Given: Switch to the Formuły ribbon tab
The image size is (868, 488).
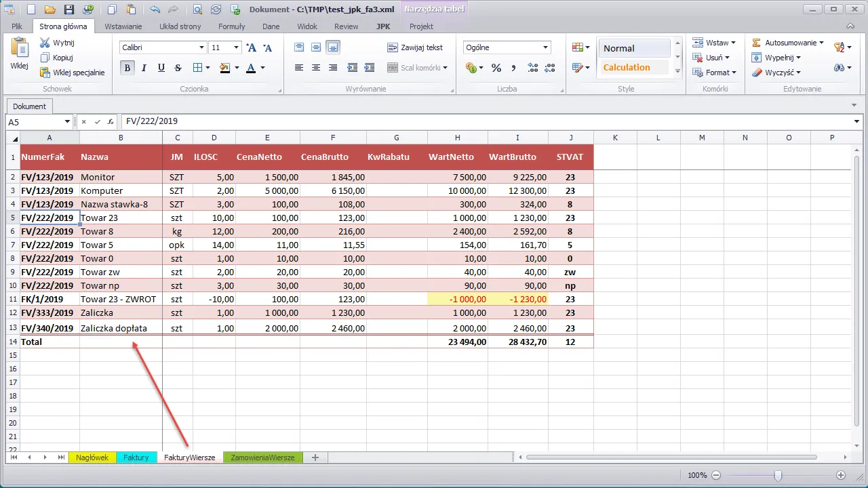Looking at the screenshot, I should 231,26.
